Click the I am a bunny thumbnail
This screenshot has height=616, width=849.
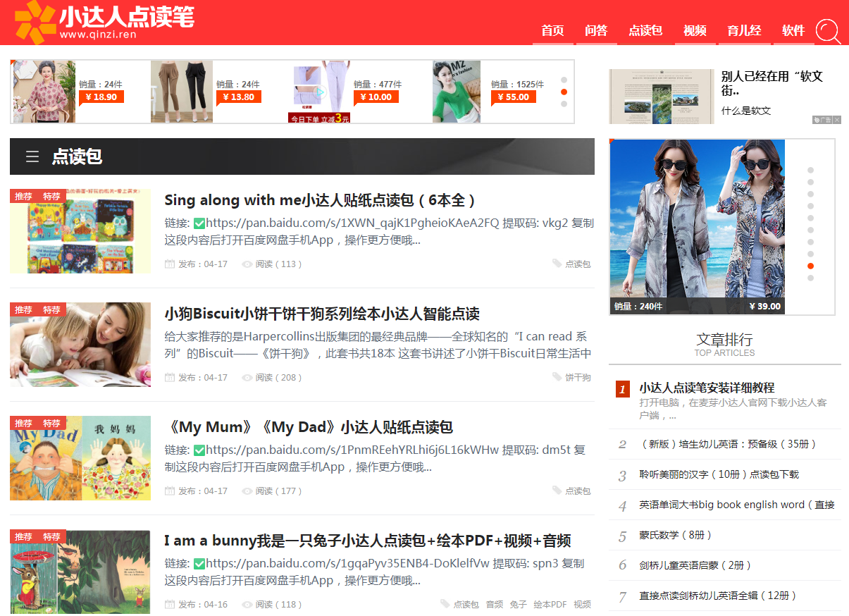(80, 572)
